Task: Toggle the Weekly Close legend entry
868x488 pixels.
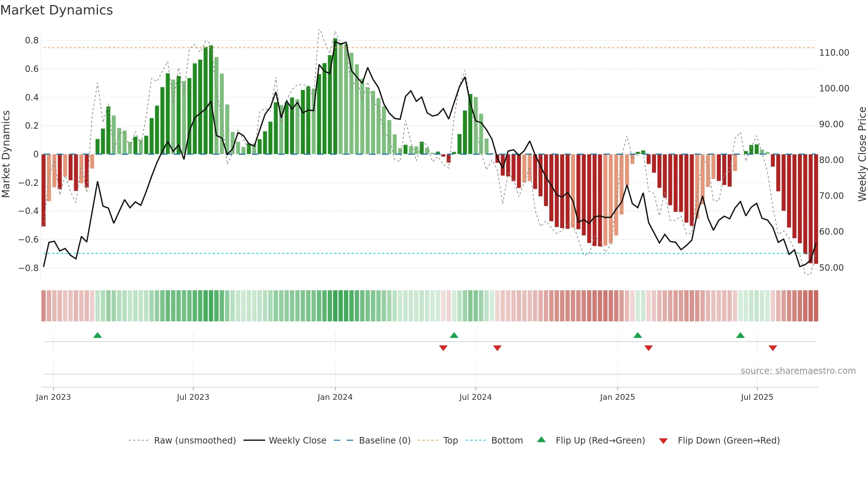Action: coord(285,440)
